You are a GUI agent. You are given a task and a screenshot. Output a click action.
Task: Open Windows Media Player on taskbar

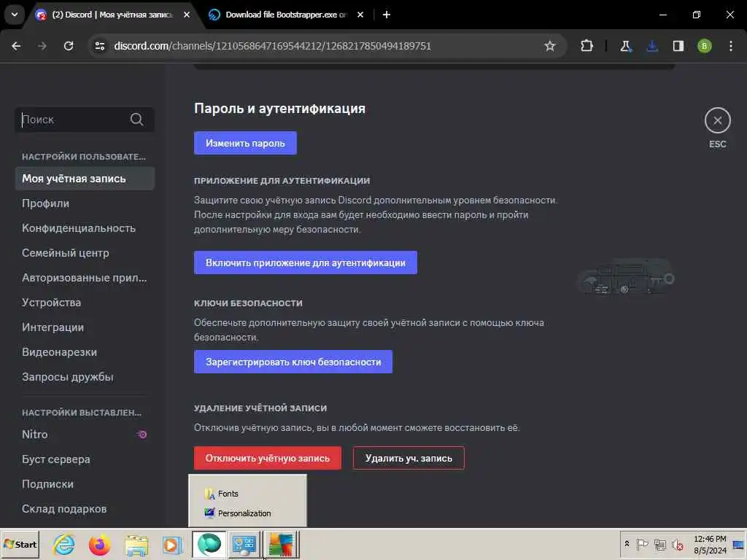point(172,545)
